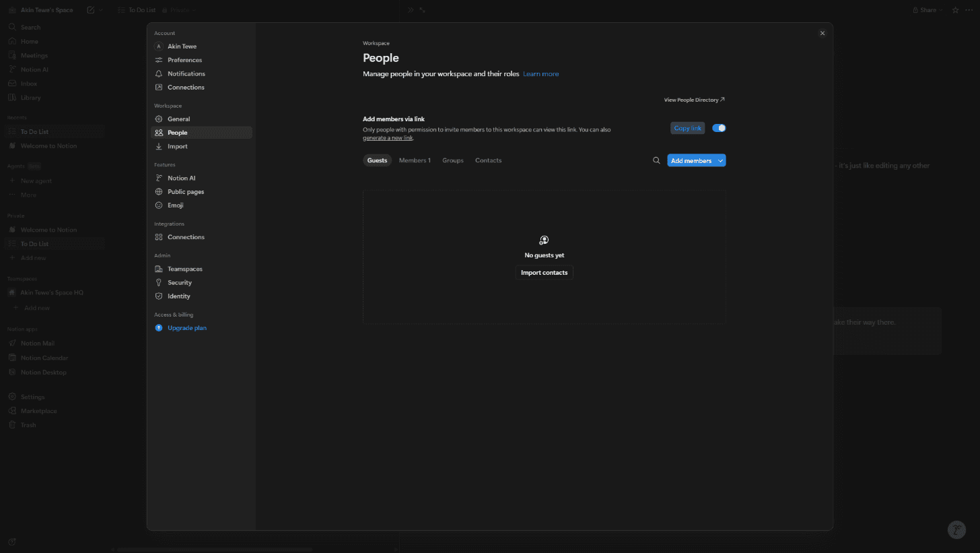Image resolution: width=980 pixels, height=553 pixels.
Task: Select the Connections icon under Account
Action: click(159, 88)
